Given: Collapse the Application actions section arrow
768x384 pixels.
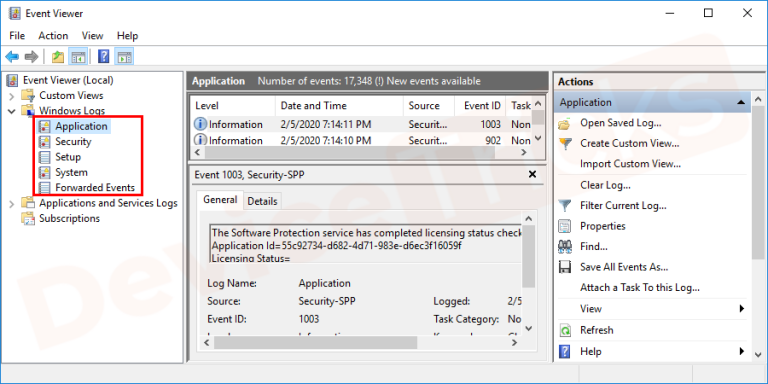Looking at the screenshot, I should pos(741,102).
